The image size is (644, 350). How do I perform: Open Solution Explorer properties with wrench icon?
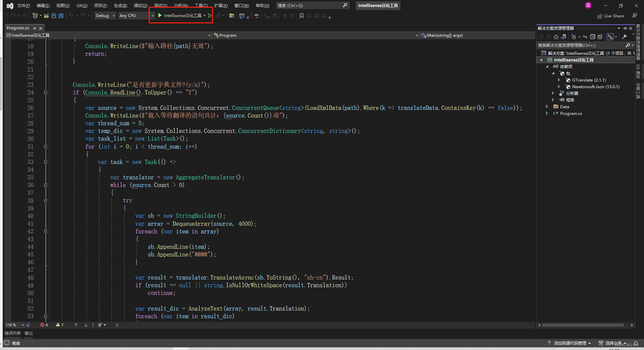624,37
